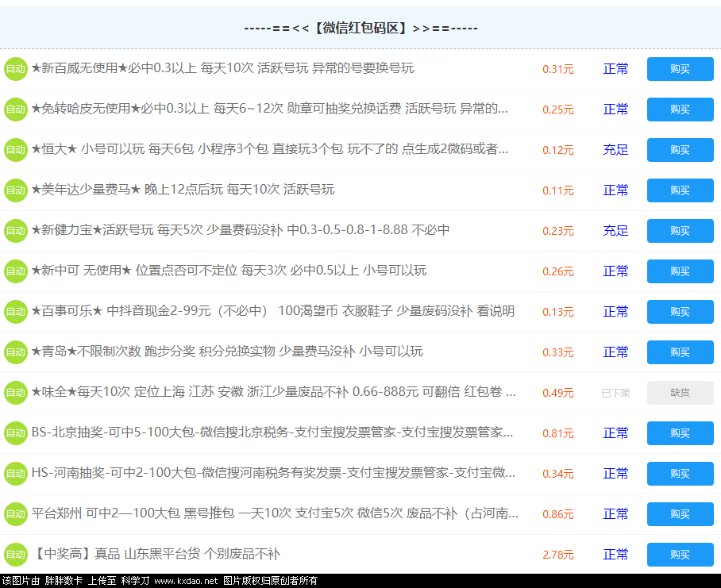Open the ★新百威无使用★ product title
Screen dimensions: 721x588
pos(222,68)
